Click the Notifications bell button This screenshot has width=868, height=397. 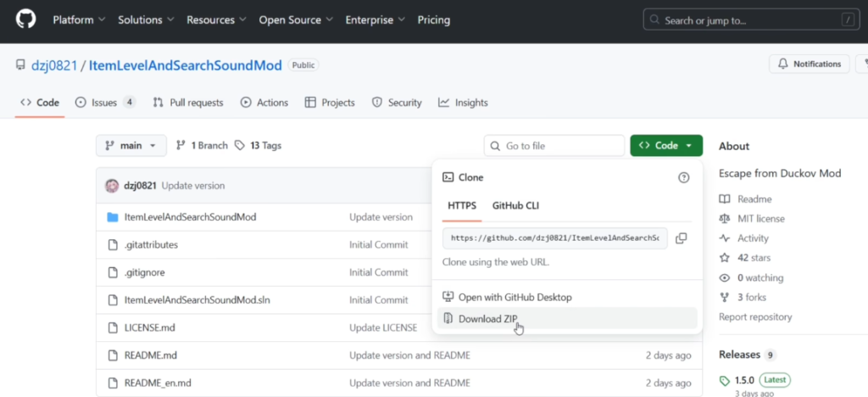809,64
